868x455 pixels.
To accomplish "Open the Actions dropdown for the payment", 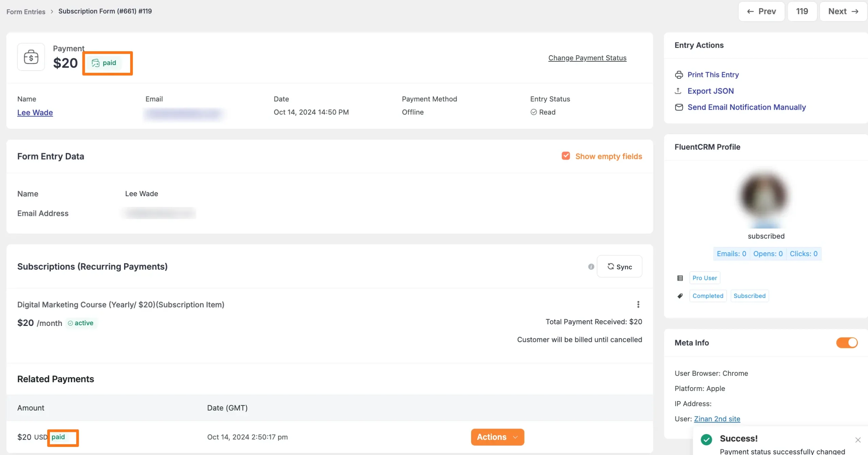I will [497, 437].
